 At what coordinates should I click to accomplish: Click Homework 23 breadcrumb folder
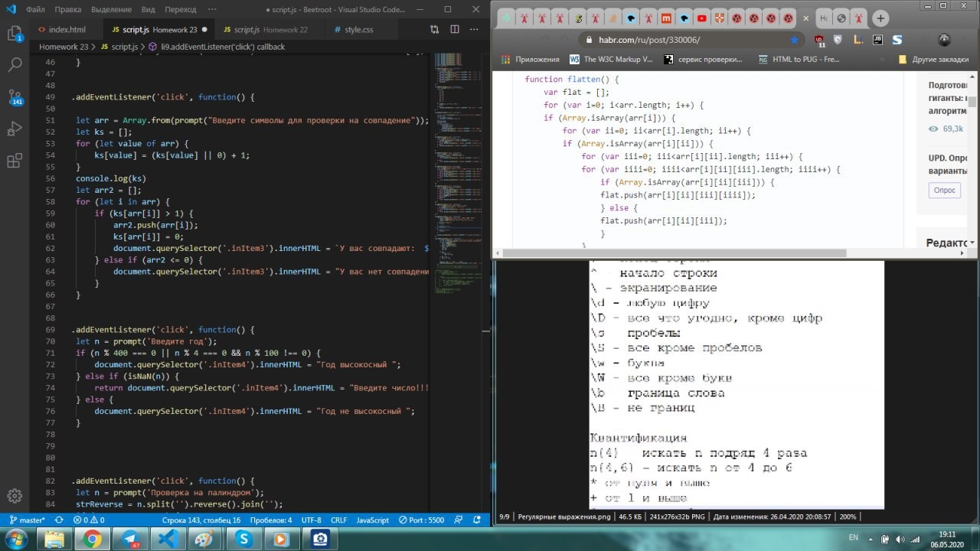tap(64, 47)
